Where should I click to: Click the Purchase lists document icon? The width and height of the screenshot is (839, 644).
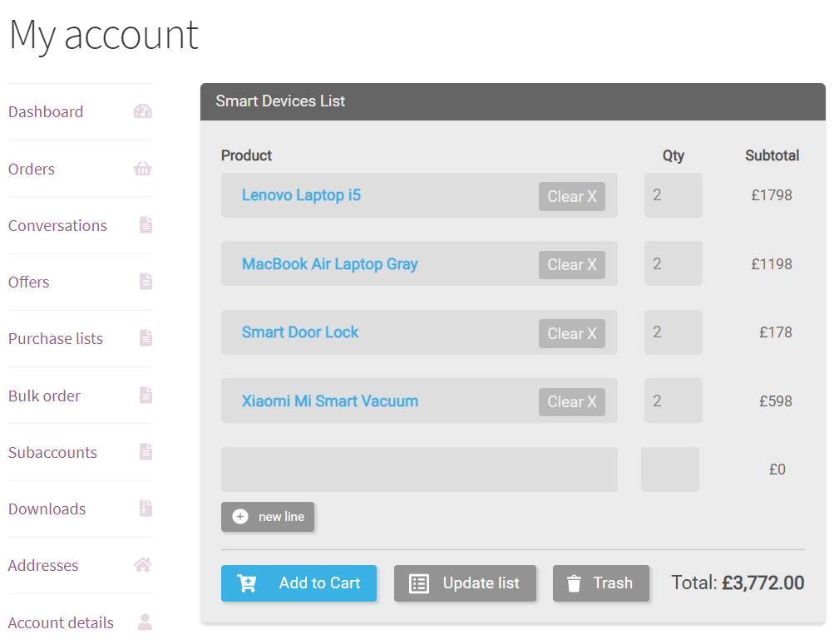146,338
